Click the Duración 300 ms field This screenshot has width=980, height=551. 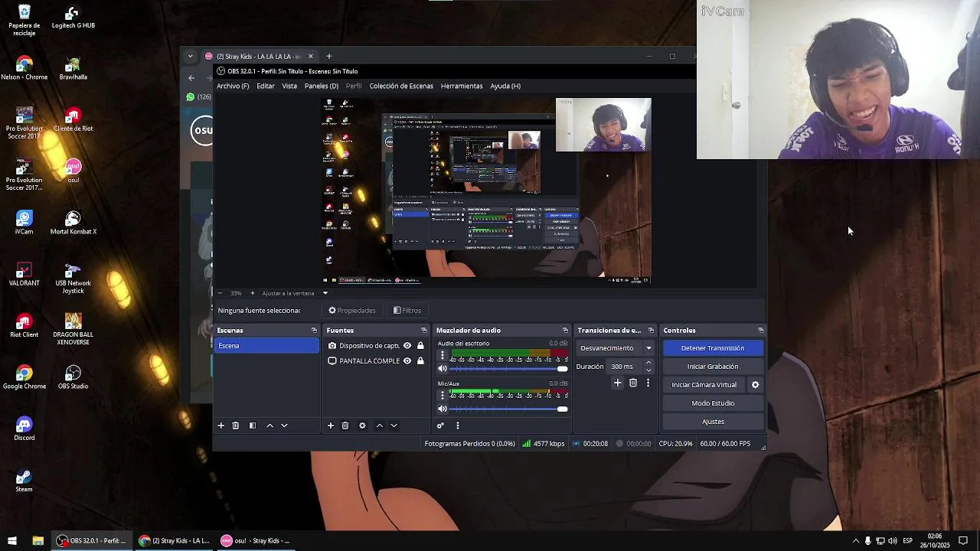pos(625,367)
